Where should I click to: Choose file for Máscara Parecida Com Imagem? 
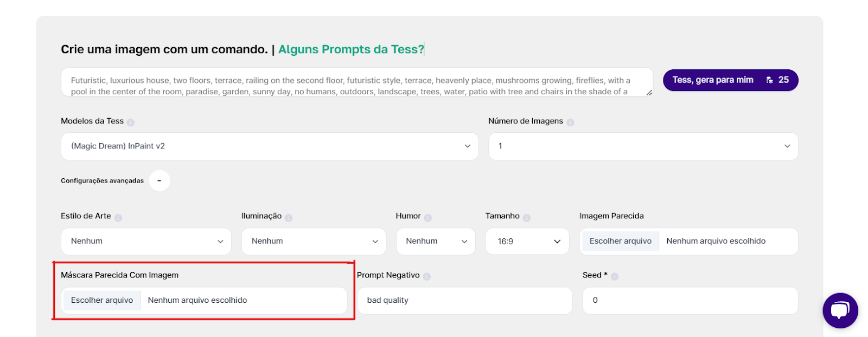pos(102,300)
